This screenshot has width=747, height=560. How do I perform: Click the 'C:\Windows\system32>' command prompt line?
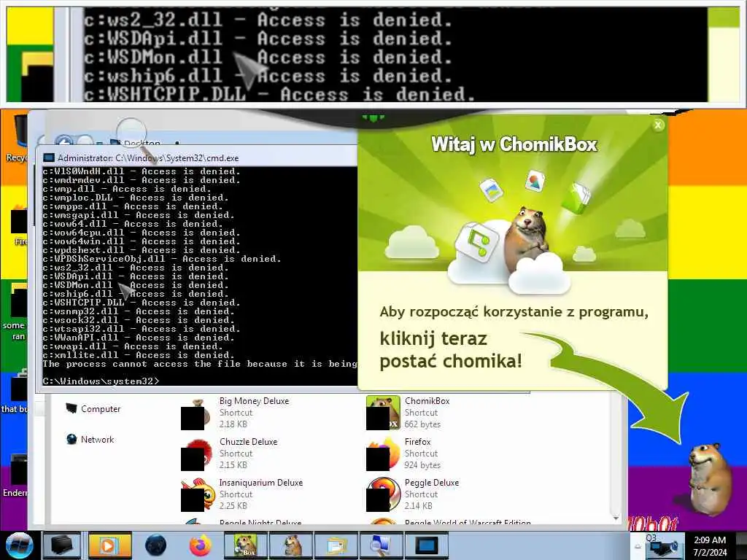[x=101, y=381]
